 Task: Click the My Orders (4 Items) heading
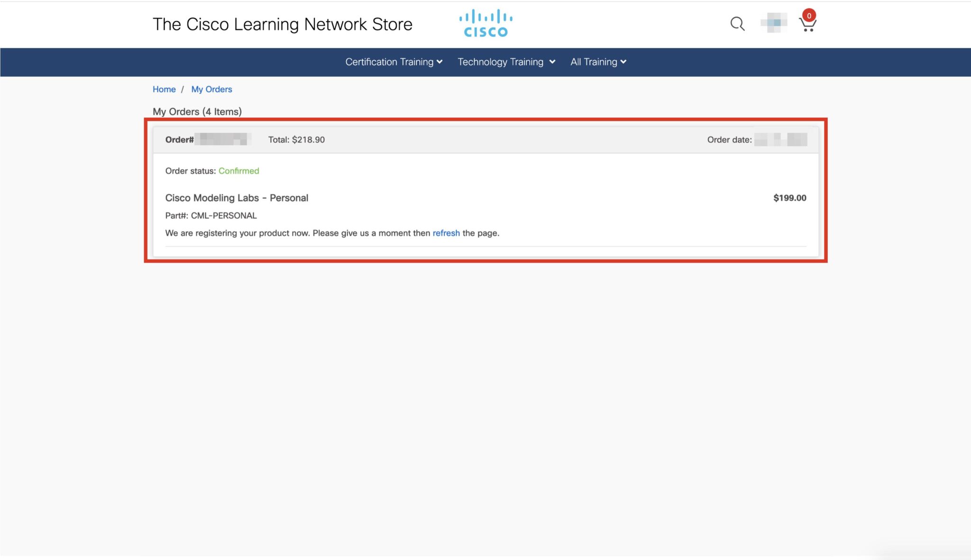click(x=197, y=111)
